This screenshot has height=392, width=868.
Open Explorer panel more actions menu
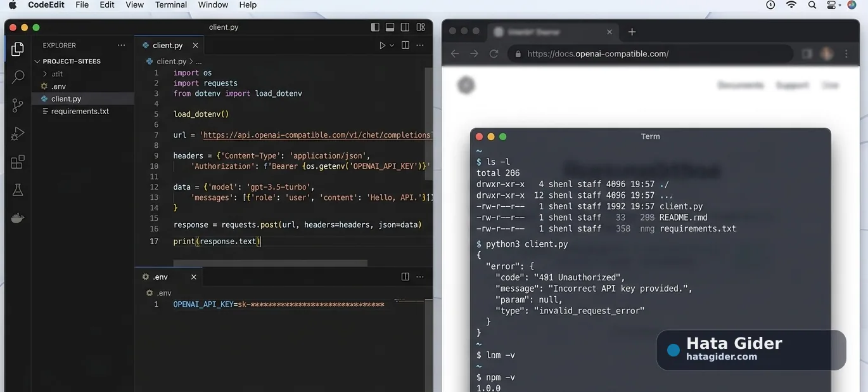point(122,46)
